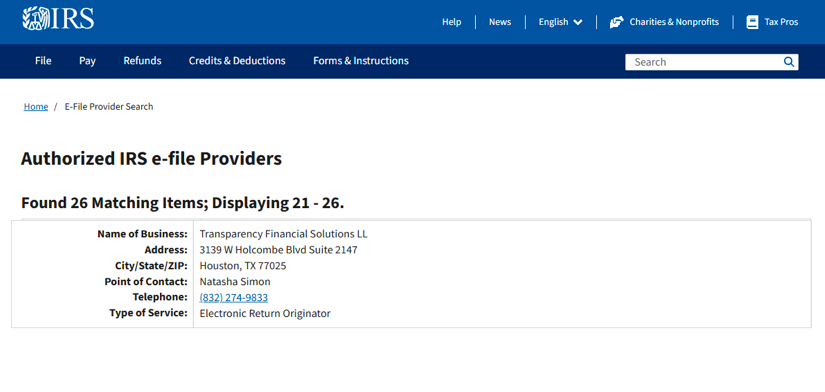The image size is (825, 392).
Task: Open the Tax Pros page
Action: click(x=781, y=22)
